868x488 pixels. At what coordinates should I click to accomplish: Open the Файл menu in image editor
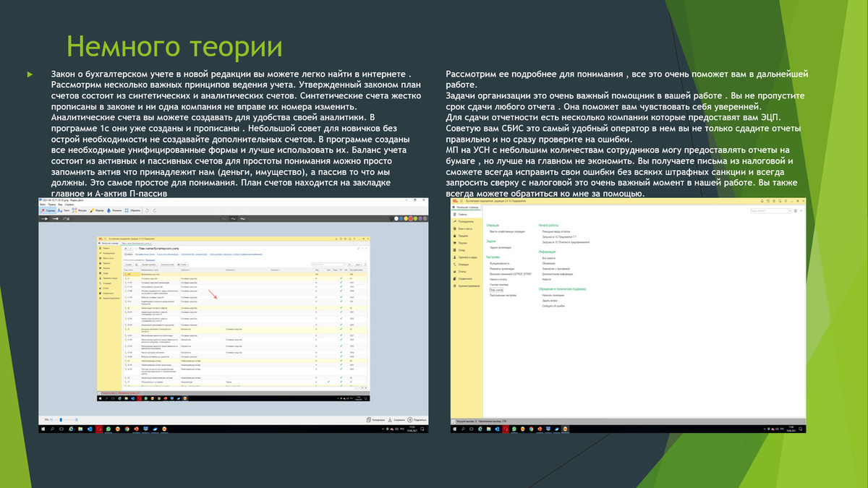point(43,204)
